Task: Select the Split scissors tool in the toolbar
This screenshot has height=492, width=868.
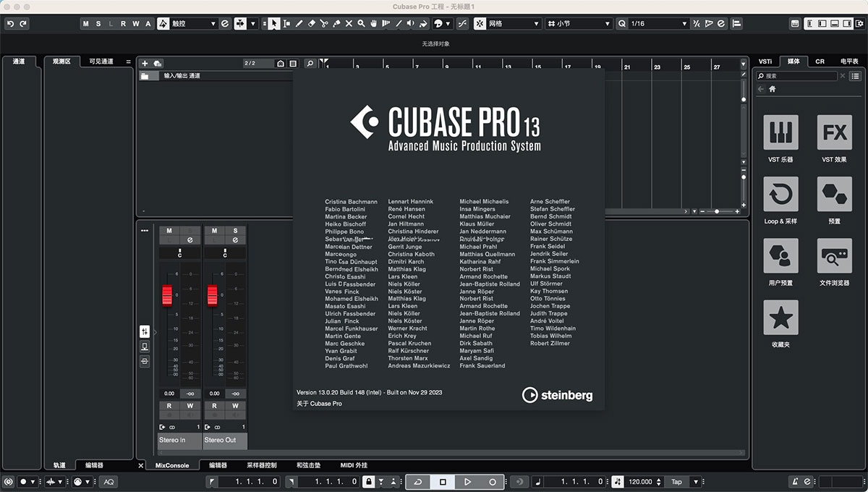Action: 323,24
